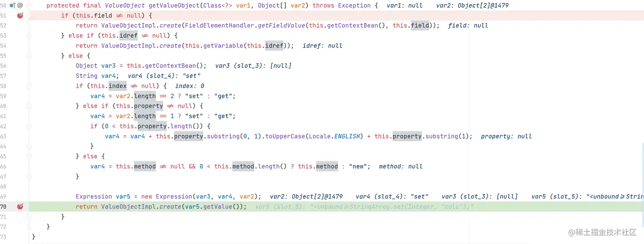The width and height of the screenshot is (644, 244).
Task: Click the fold end marker on line 67
Action: coord(29,176)
